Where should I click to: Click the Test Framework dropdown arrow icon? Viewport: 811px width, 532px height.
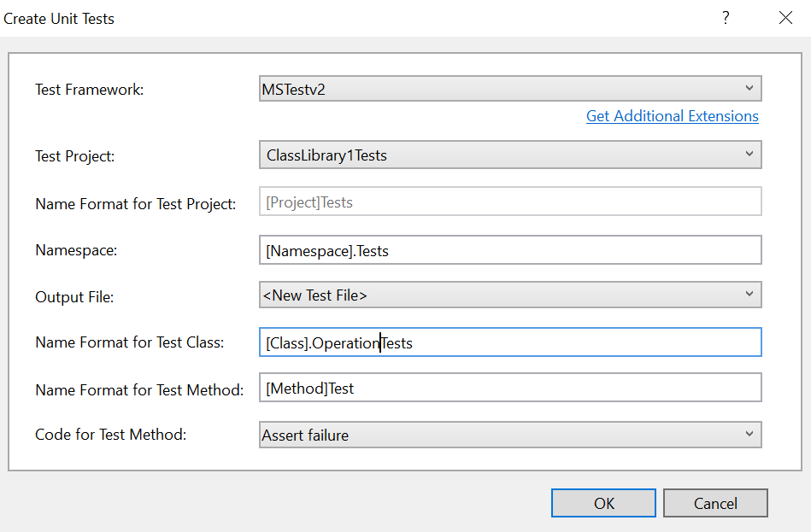click(750, 88)
